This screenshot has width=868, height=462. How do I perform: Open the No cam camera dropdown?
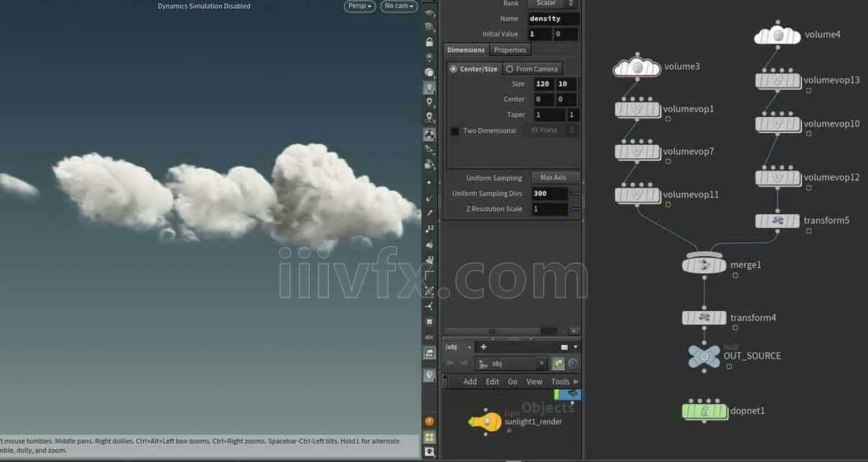[399, 6]
